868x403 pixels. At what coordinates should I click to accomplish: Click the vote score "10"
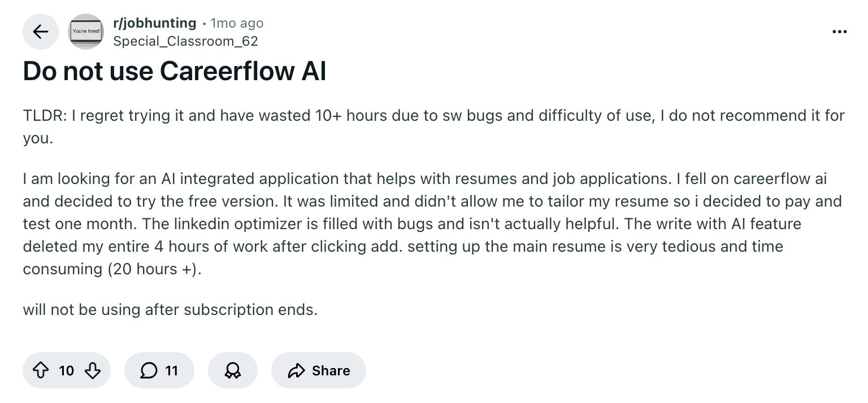pyautogui.click(x=66, y=370)
